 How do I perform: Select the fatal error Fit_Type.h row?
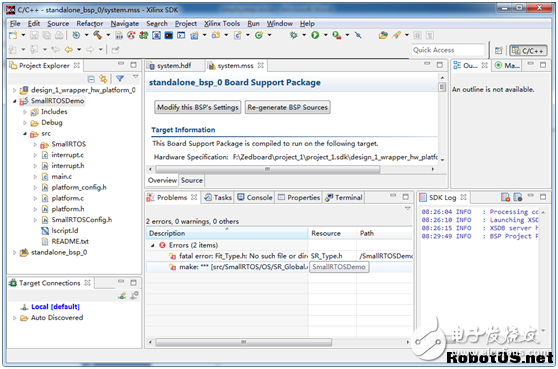tap(279, 256)
